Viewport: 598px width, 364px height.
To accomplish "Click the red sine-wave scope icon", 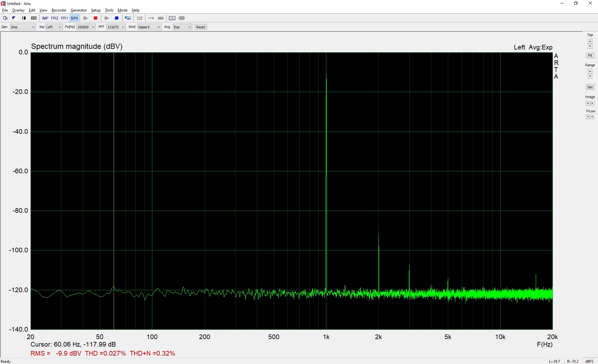I will (172, 18).
